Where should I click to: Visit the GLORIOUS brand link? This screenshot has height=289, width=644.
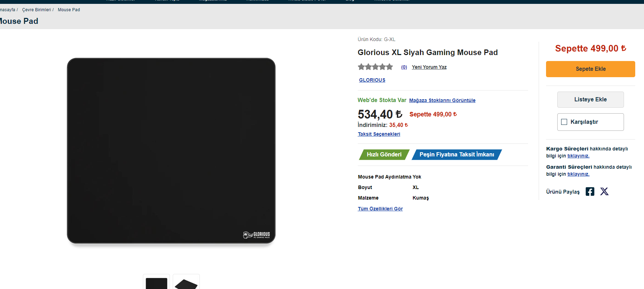pyautogui.click(x=372, y=80)
